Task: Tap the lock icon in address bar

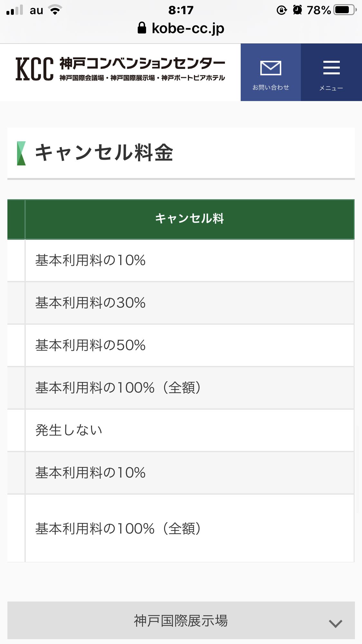Action: pos(142,28)
